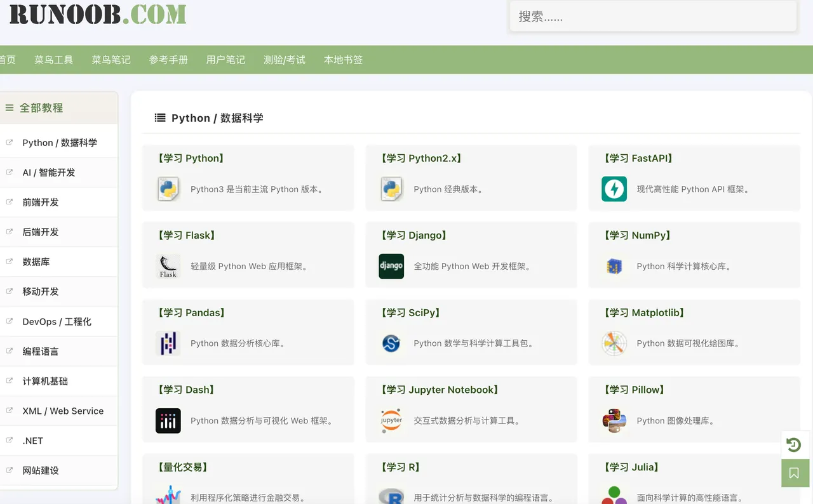Image resolution: width=813 pixels, height=504 pixels.
Task: Click the Julia three-dots logo icon
Action: (614, 495)
